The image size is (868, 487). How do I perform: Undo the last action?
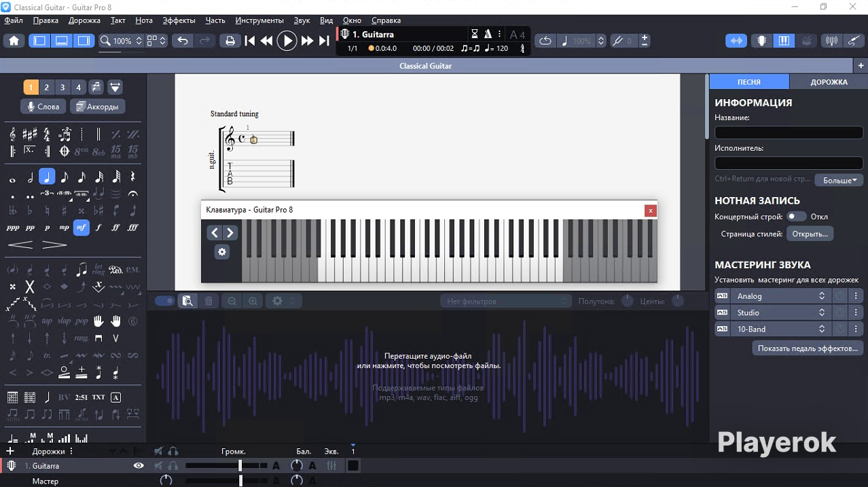click(182, 41)
